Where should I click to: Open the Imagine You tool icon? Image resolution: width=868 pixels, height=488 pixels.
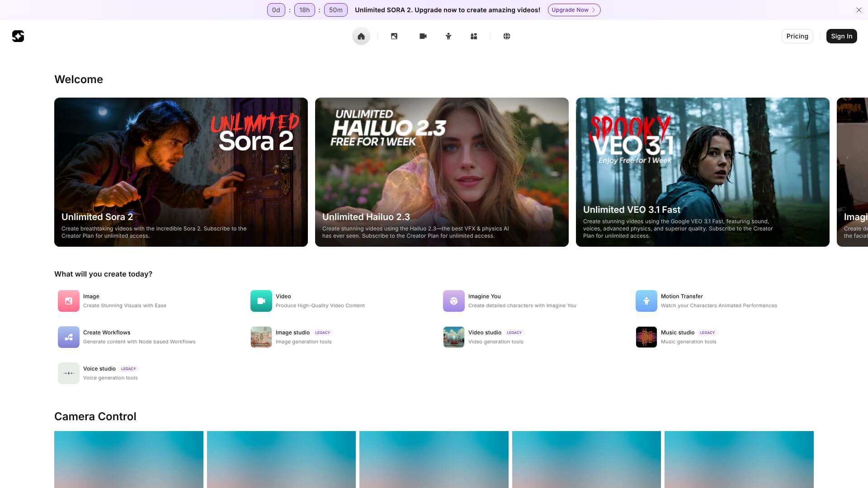[x=453, y=301]
